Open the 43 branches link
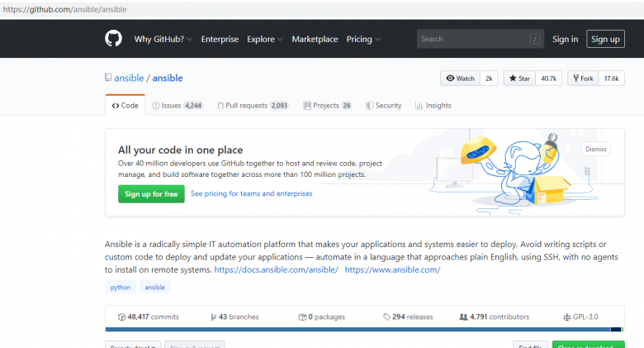 [234, 317]
